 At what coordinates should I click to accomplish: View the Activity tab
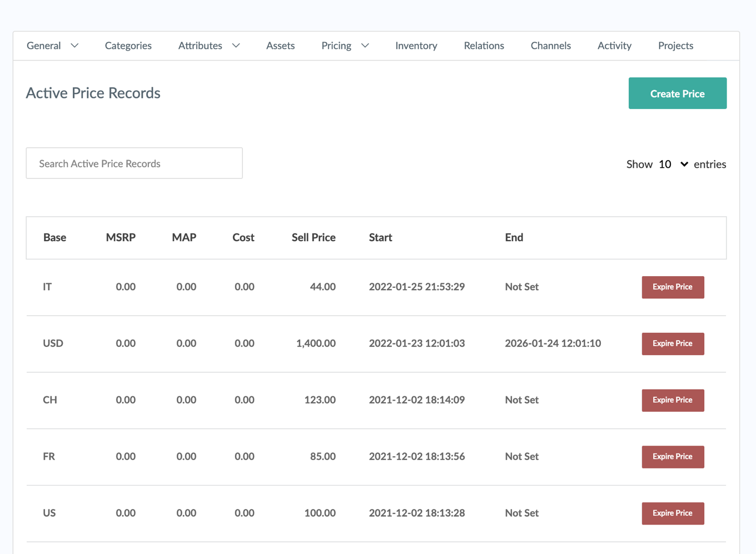click(x=614, y=46)
